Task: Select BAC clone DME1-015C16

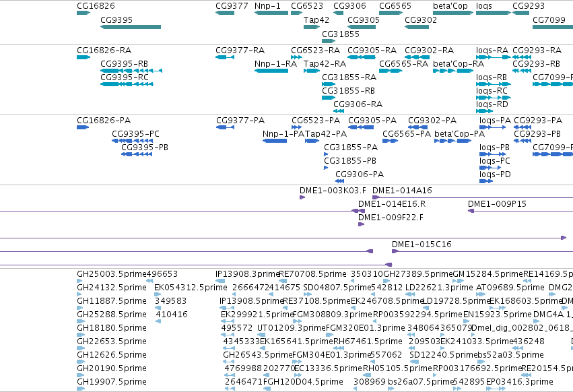Action: click(x=422, y=244)
